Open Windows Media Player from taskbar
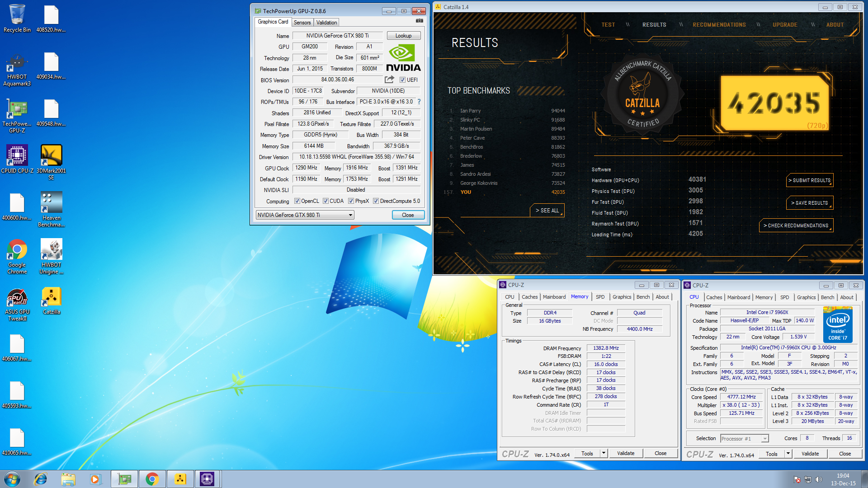This screenshot has height=488, width=868. click(x=95, y=479)
